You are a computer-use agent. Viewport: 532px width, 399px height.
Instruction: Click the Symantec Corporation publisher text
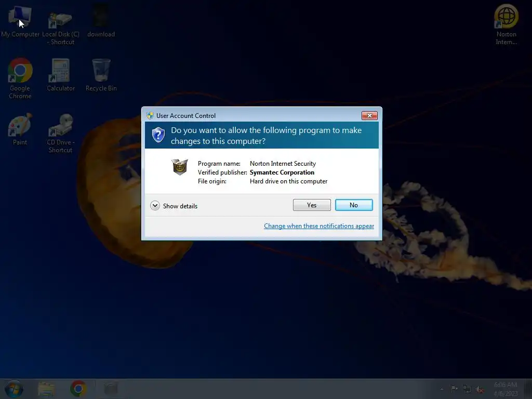click(x=282, y=172)
